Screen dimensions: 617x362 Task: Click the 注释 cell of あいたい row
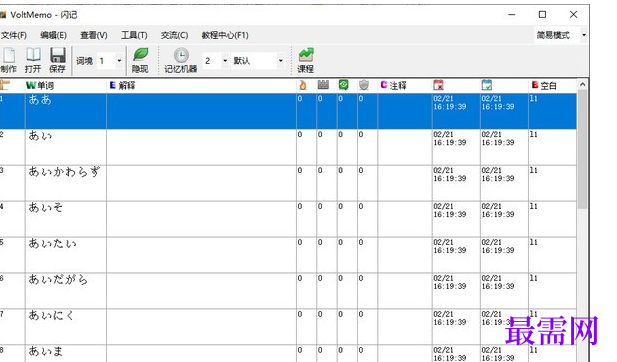405,255
